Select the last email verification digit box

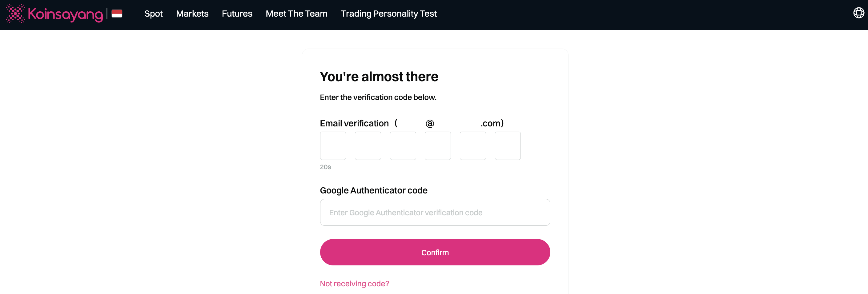tap(508, 145)
